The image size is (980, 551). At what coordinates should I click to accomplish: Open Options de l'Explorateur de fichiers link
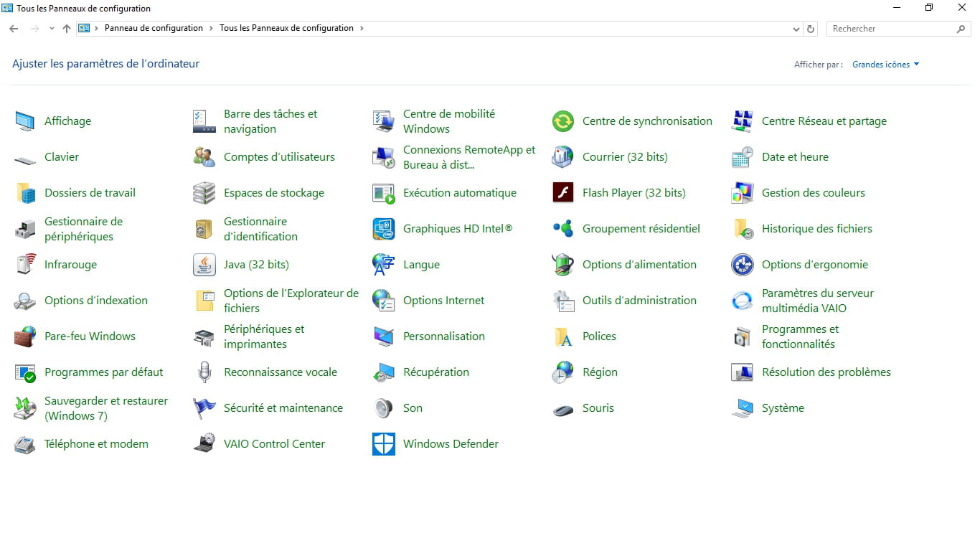click(291, 301)
